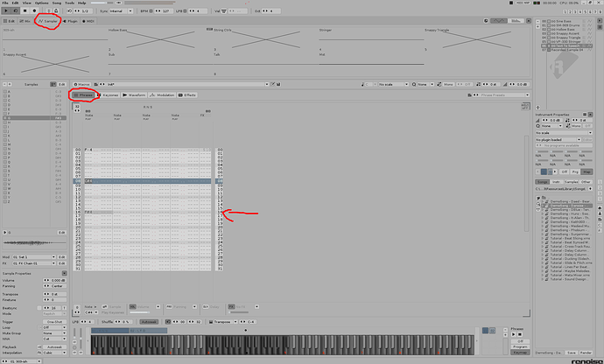Open the Tools menu
This screenshot has height=364, width=604.
(x=70, y=3)
